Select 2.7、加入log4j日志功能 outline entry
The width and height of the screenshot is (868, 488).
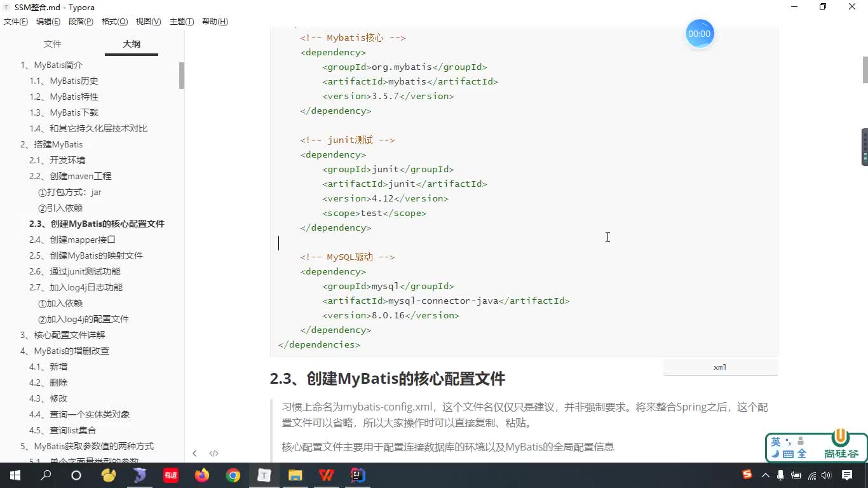point(76,287)
